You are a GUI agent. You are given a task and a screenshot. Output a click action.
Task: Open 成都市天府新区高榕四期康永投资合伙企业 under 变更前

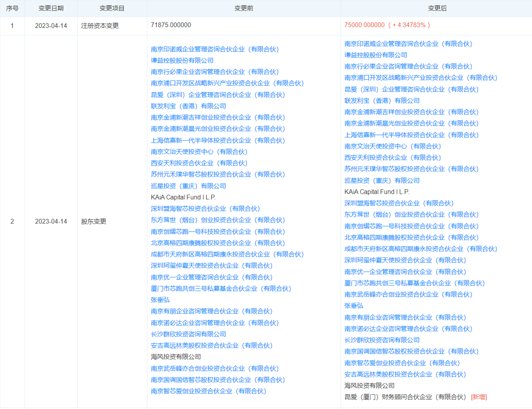click(x=227, y=254)
